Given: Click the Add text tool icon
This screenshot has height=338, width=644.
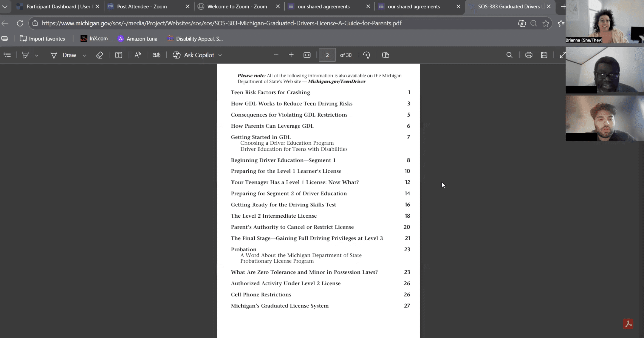Looking at the screenshot, I should (119, 55).
